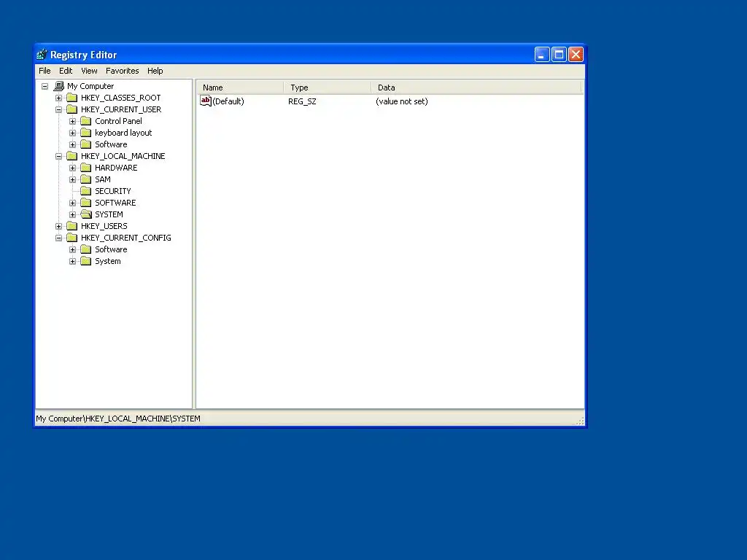Collapse the HKEY_CURRENT_USER key
The image size is (747, 560).
[x=58, y=109]
